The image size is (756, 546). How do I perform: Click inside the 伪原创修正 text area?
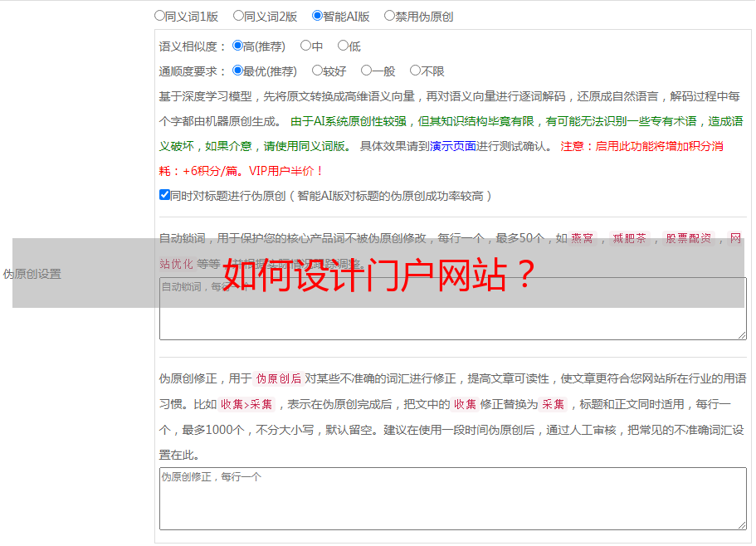[453, 499]
